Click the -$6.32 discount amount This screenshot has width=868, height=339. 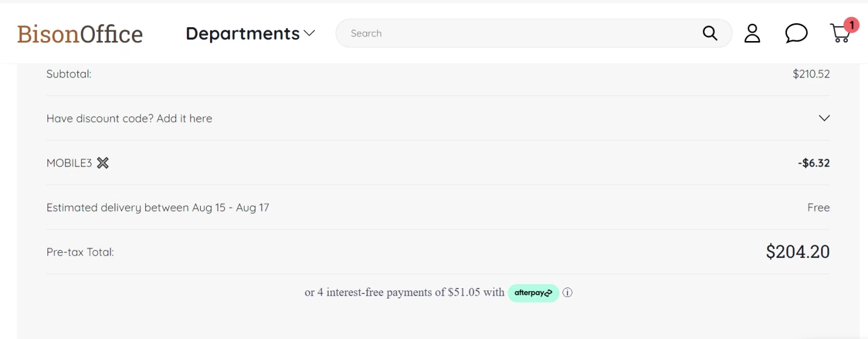pos(814,163)
